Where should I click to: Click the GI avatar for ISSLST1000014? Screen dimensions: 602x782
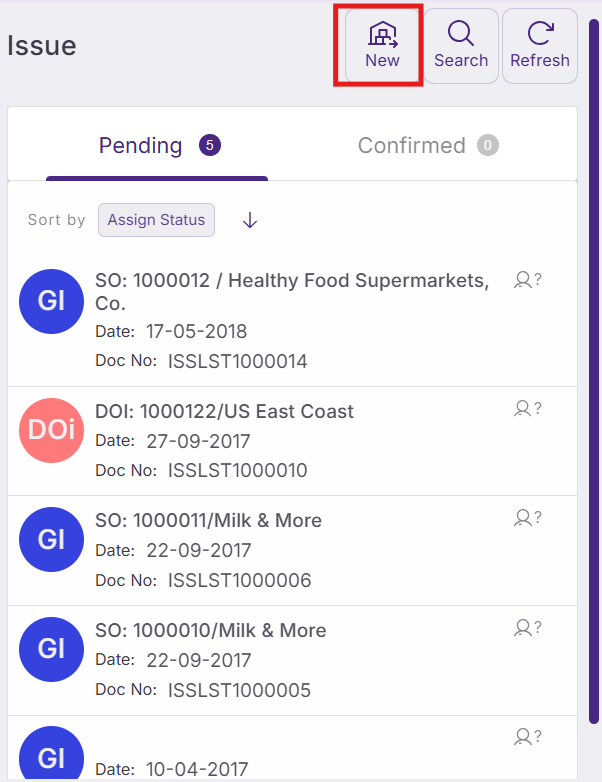[51, 300]
